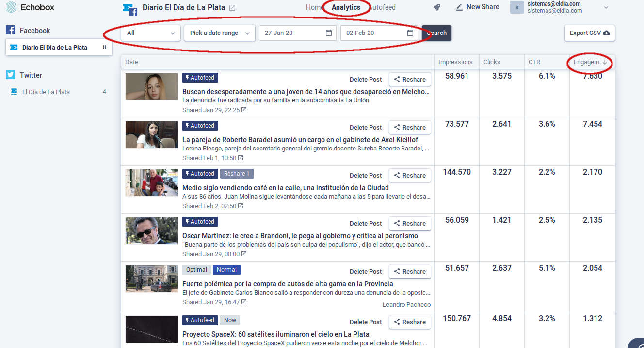644x348 pixels.
Task: Click the Twitter icon in sidebar
Action: 11,75
